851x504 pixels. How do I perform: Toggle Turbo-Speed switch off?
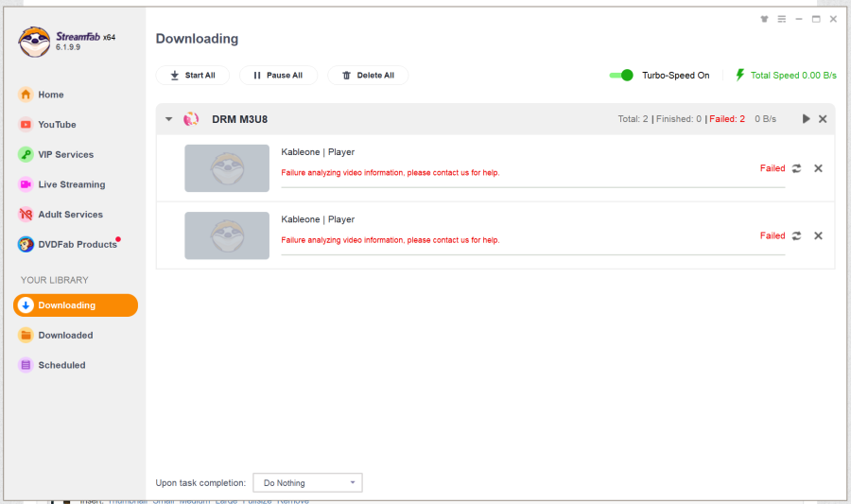coord(621,76)
